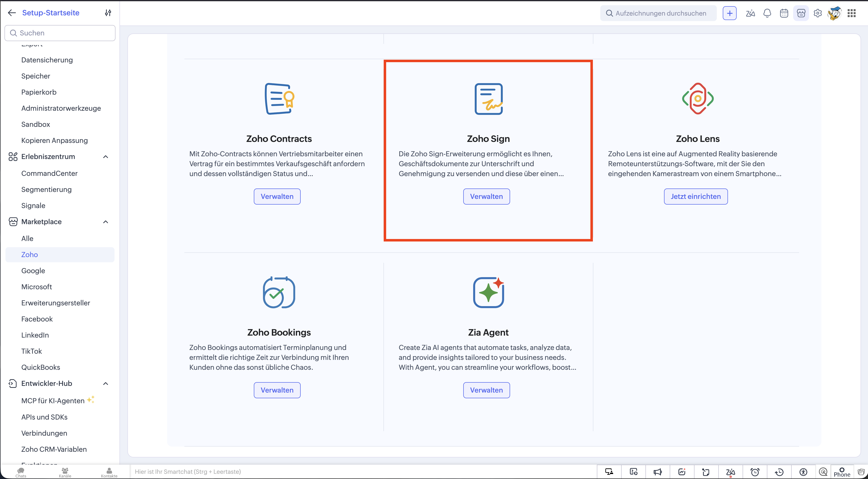Select Facebook in the sidebar

[37, 319]
